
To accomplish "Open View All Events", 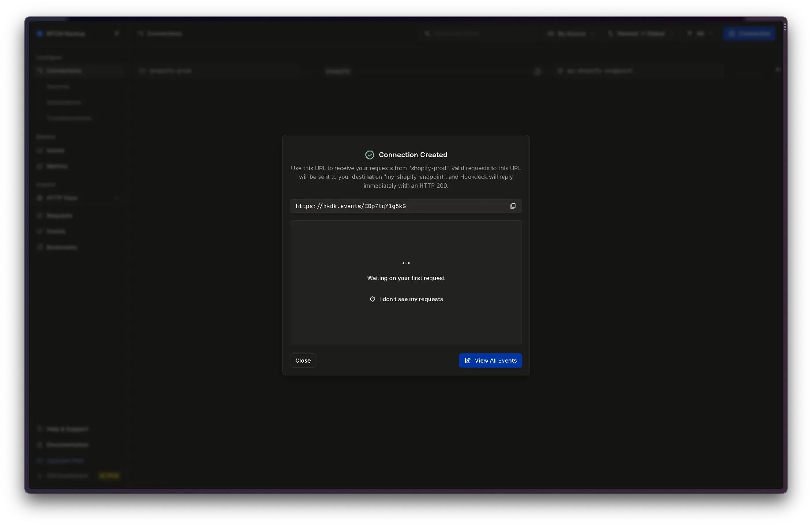I will pyautogui.click(x=490, y=360).
